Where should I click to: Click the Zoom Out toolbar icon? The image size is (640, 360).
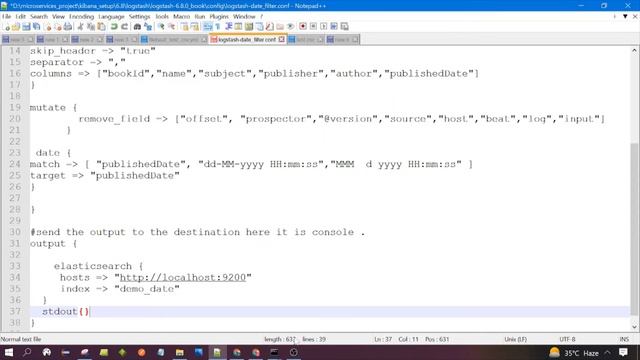171,27
